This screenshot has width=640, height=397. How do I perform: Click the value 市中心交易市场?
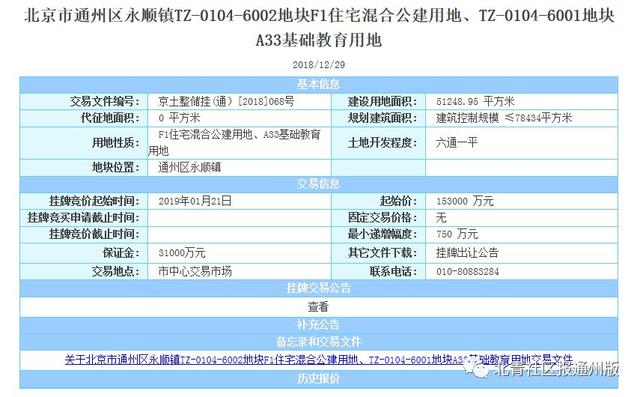[x=195, y=271]
